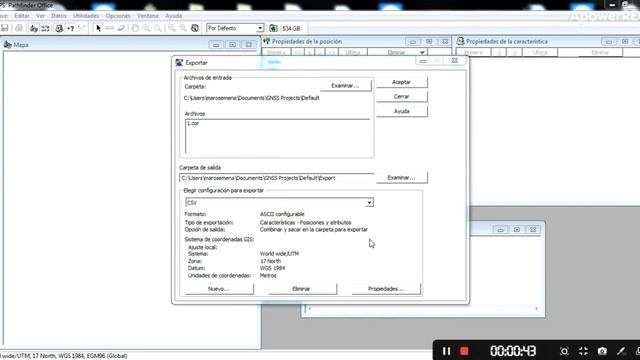Click the coordinate system status bar text
Screen dimensions: 640x360
coord(64,356)
